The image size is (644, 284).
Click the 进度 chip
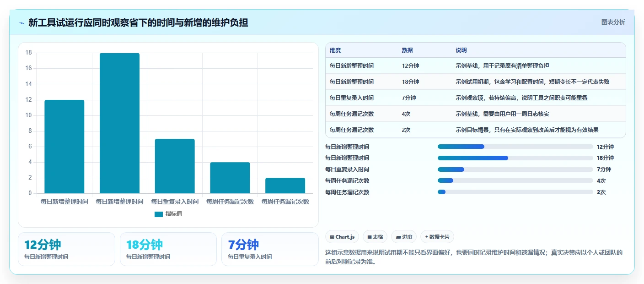click(404, 237)
